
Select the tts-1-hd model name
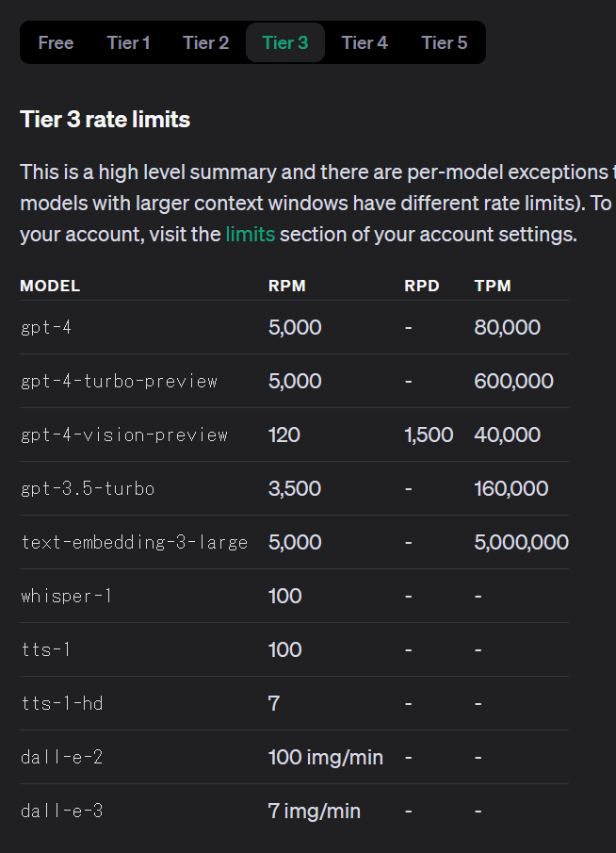62,704
